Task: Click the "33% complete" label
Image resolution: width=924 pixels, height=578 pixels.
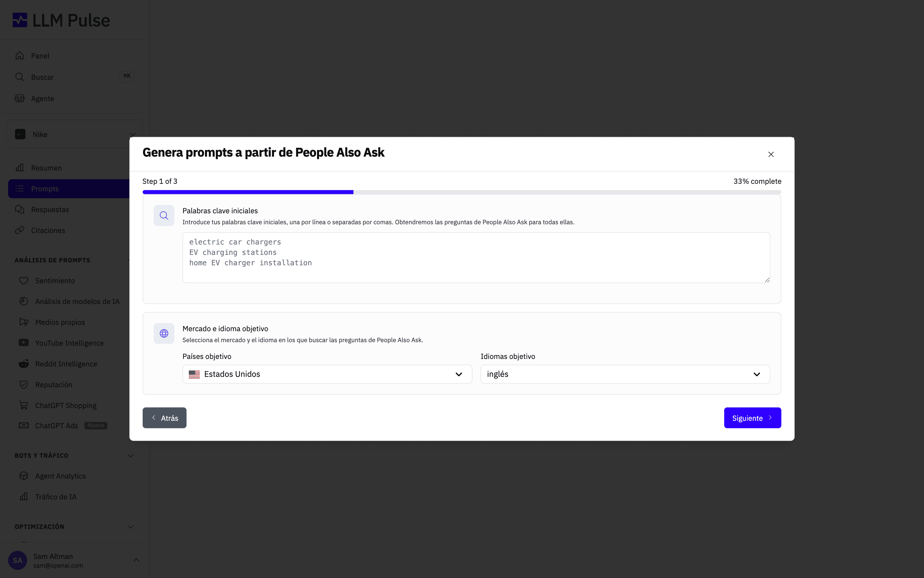Action: (x=757, y=181)
